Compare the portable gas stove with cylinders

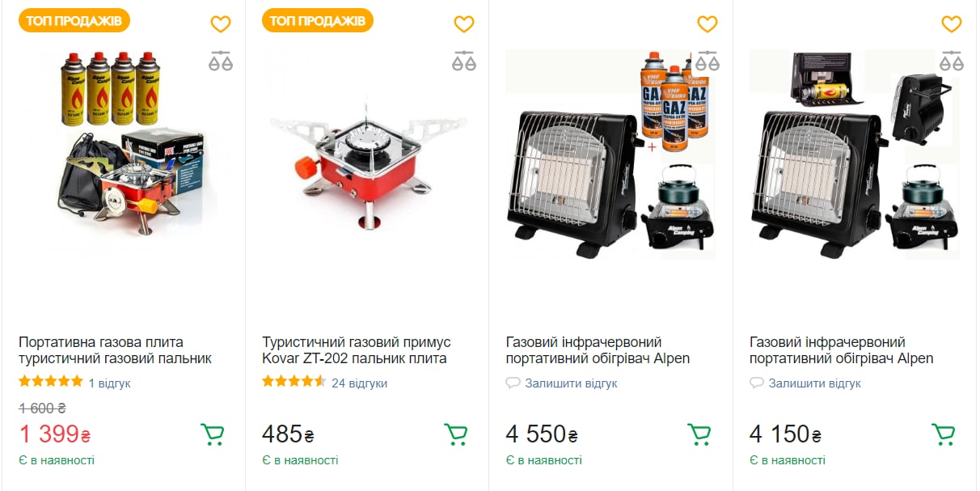point(221,61)
